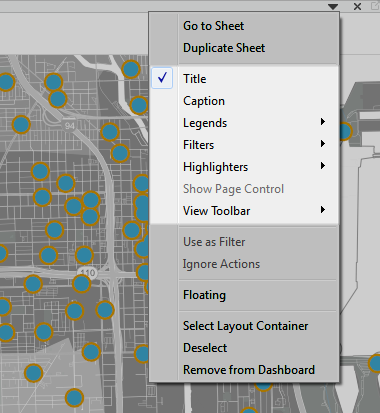The height and width of the screenshot is (413, 380).
Task: Enable the Caption option
Action: click(x=244, y=101)
